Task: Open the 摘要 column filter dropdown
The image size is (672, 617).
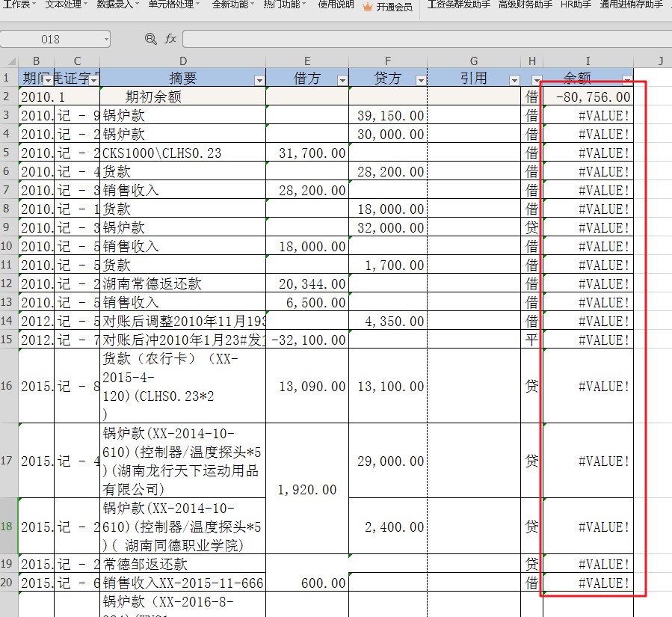Action: (x=259, y=78)
